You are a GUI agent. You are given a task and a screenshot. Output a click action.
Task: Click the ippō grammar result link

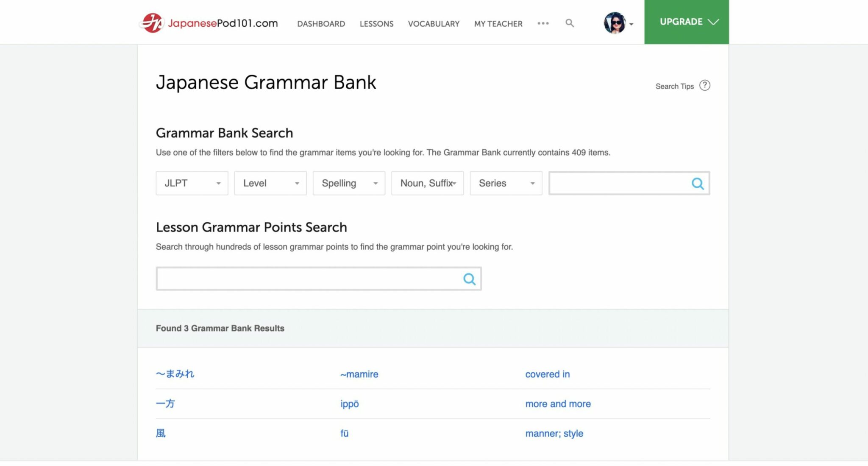tap(349, 404)
